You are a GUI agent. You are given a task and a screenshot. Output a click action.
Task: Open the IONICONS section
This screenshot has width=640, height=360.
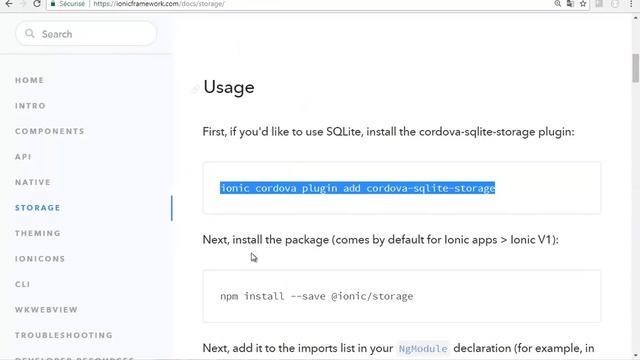coord(40,259)
